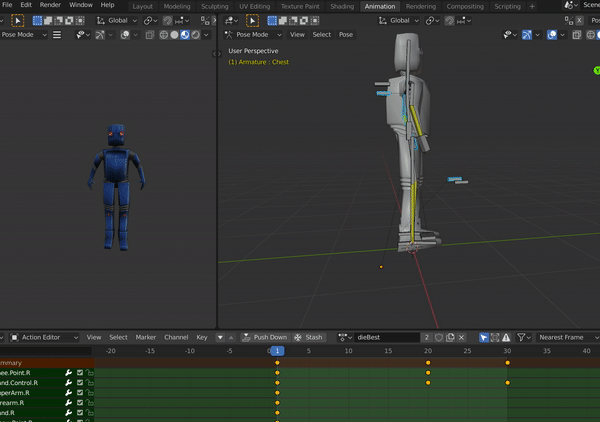Open the Render menu
This screenshot has width=600, height=422.
(50, 5)
